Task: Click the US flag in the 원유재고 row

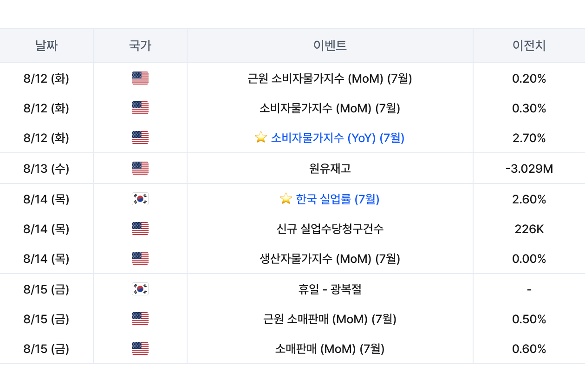Action: pyautogui.click(x=140, y=168)
